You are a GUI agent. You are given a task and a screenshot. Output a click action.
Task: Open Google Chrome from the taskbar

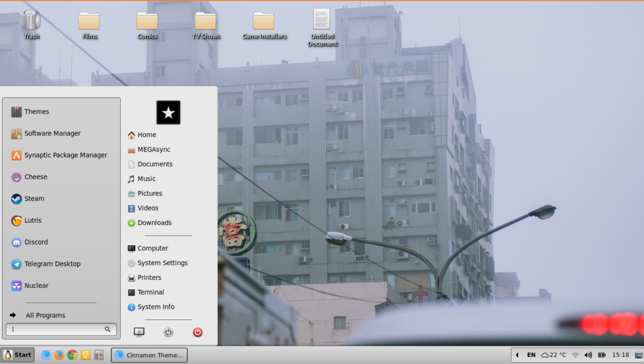[72, 355]
